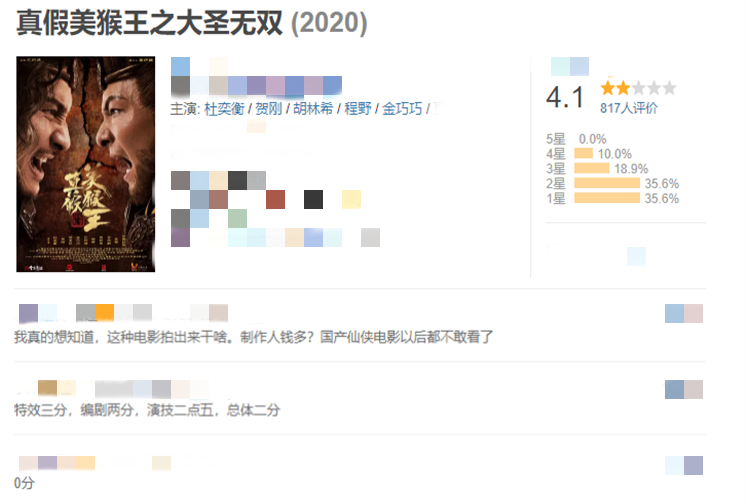
Task: View the 817人评价 ratings link
Action: coord(628,109)
